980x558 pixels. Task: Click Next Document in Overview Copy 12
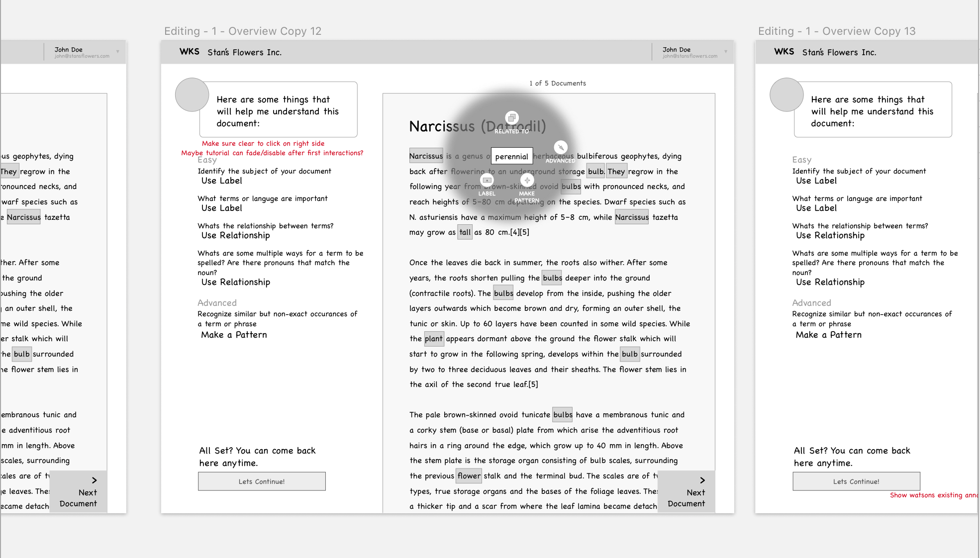(686, 492)
